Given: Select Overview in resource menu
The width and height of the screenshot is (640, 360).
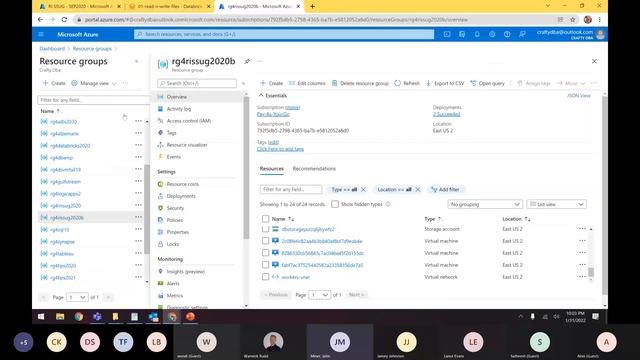Looking at the screenshot, I should pyautogui.click(x=176, y=97).
